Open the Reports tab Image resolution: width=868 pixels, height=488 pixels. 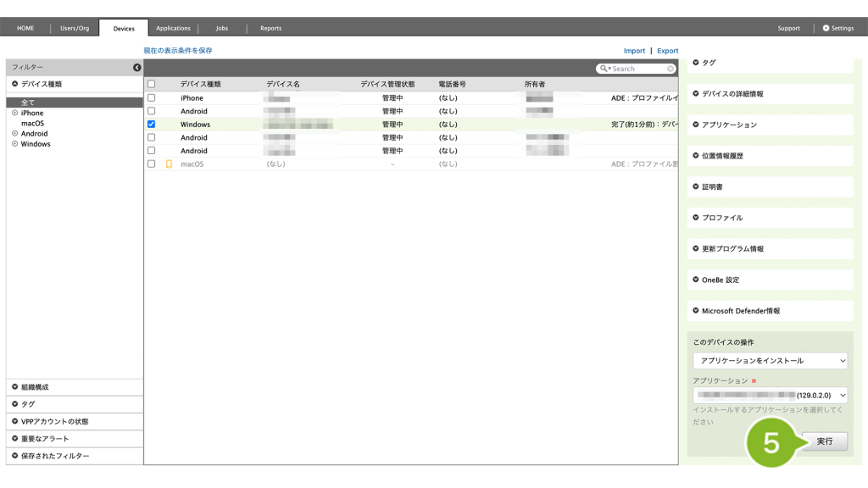point(270,28)
